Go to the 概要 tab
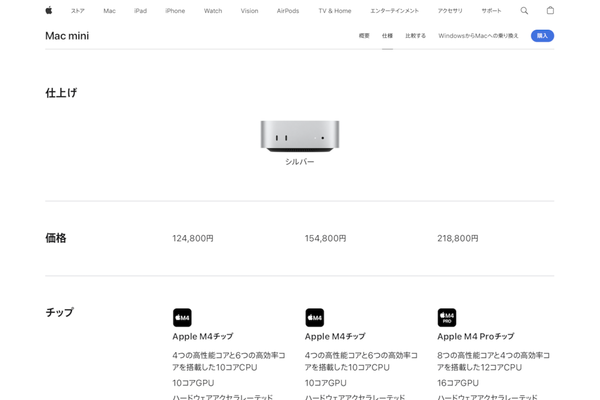600x400 pixels. (x=364, y=36)
